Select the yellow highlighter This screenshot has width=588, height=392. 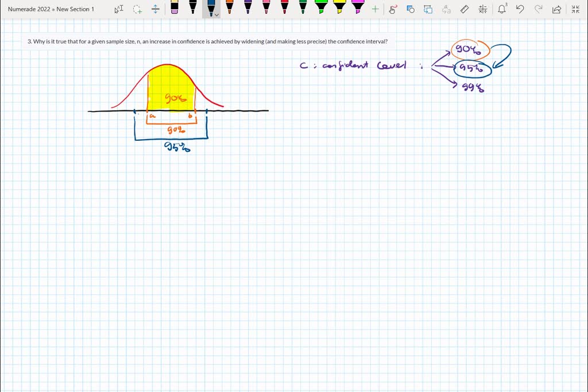(x=339, y=7)
